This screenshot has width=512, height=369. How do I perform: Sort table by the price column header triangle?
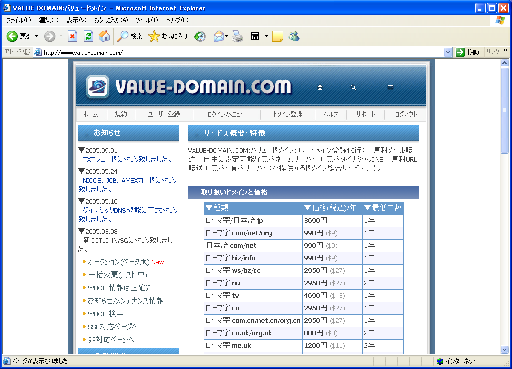[x=307, y=208]
